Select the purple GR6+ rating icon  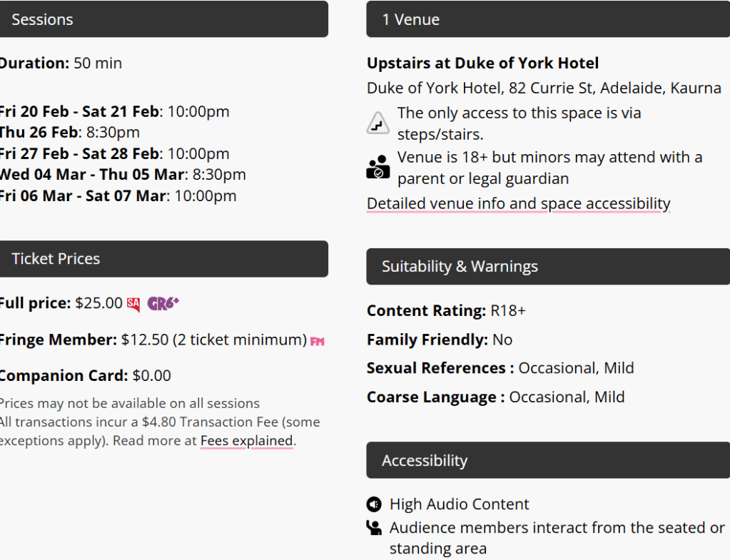(163, 303)
